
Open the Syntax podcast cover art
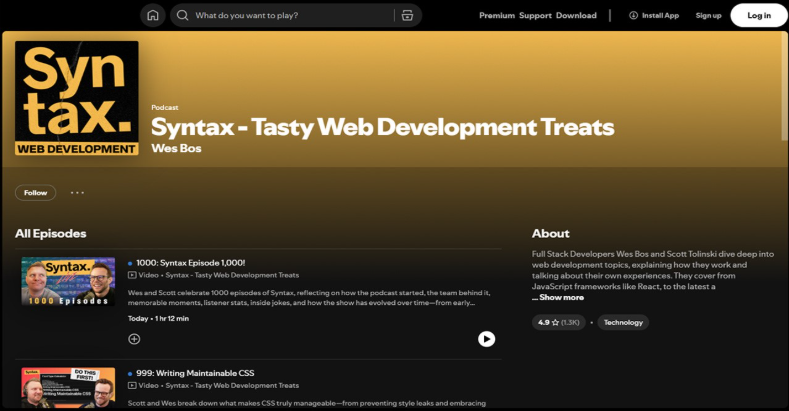pyautogui.click(x=76, y=98)
